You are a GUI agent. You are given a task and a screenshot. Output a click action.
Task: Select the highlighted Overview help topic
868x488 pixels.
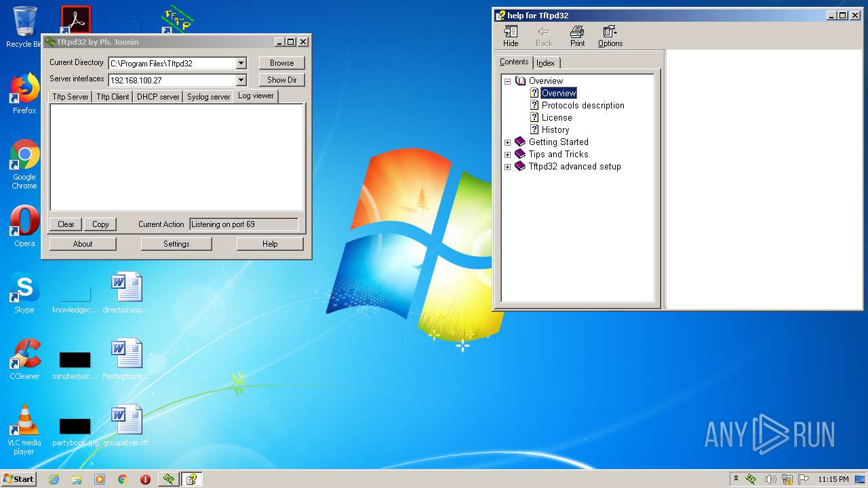click(559, 93)
